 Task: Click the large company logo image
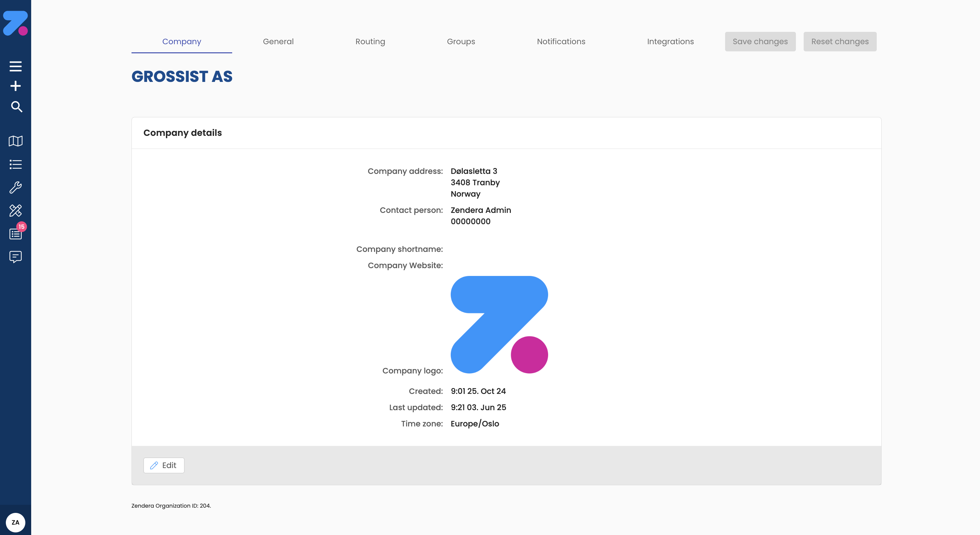click(499, 324)
